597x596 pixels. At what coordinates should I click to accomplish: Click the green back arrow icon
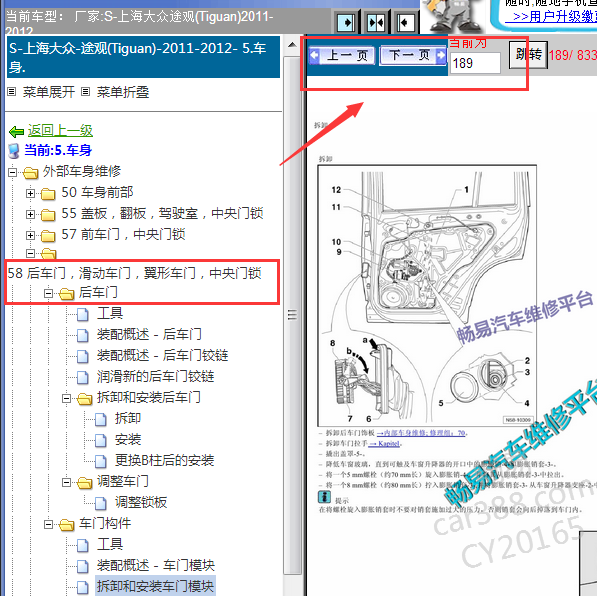(16, 132)
